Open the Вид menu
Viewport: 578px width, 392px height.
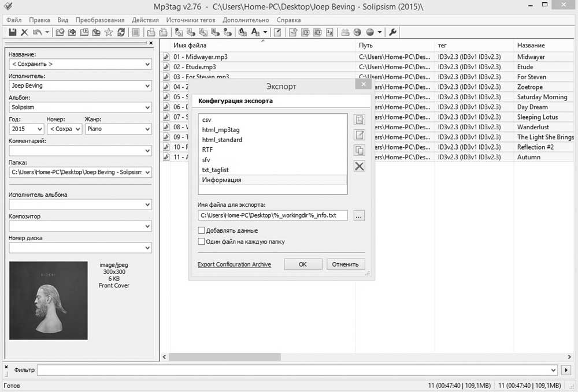(62, 20)
